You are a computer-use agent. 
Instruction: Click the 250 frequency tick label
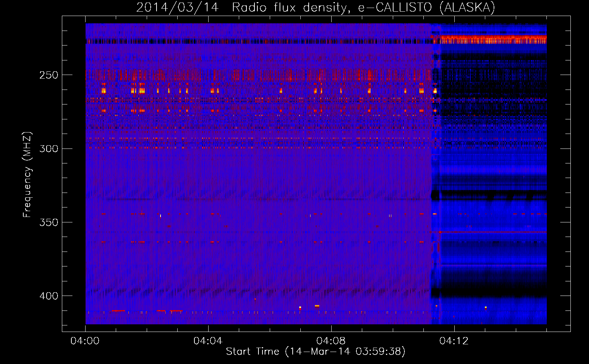(x=49, y=75)
